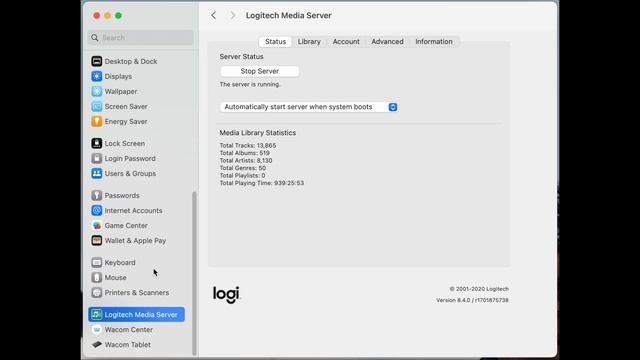Image resolution: width=640 pixels, height=360 pixels.
Task: Zoom the window with green button
Action: pyautogui.click(x=118, y=16)
